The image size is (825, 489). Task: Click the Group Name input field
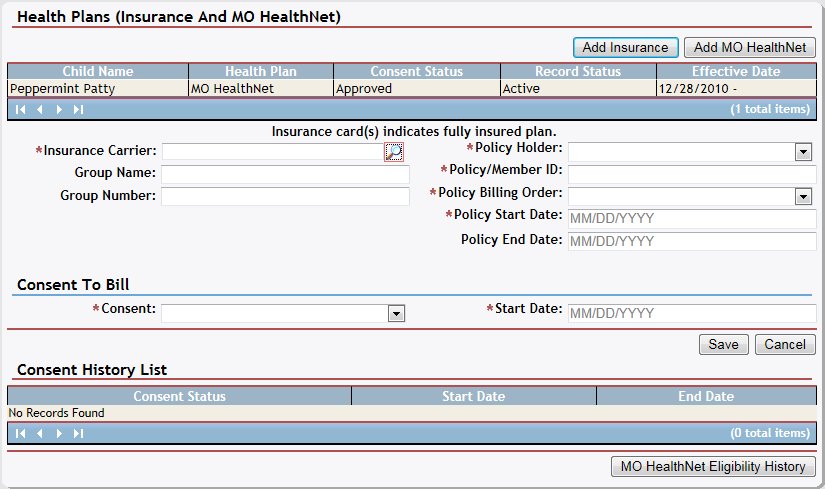285,174
